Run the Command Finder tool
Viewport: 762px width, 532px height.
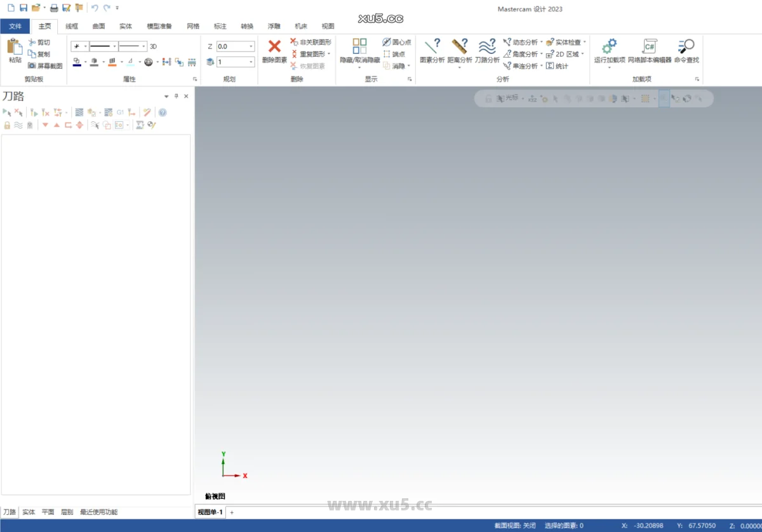[x=686, y=51]
